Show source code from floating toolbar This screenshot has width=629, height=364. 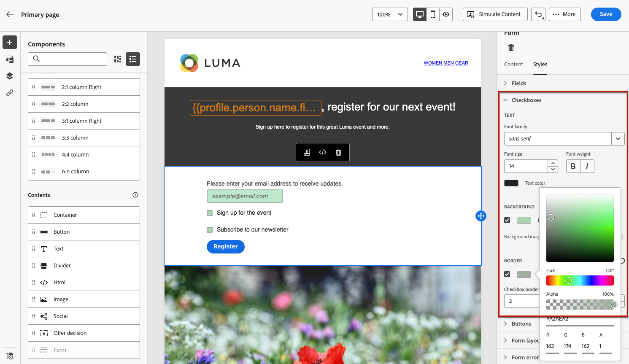tap(323, 152)
